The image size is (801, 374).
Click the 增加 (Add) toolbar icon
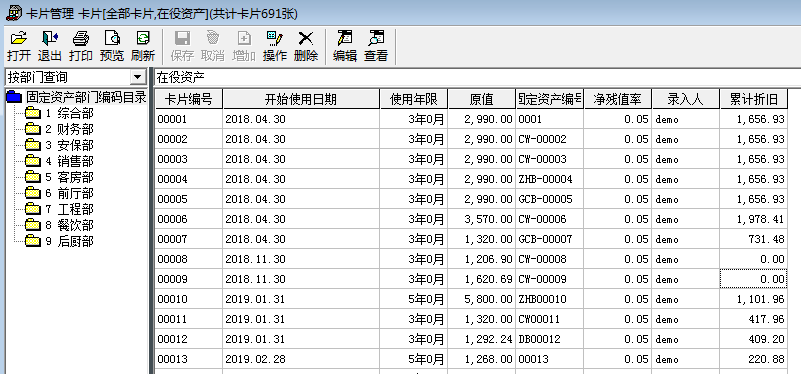tap(244, 46)
